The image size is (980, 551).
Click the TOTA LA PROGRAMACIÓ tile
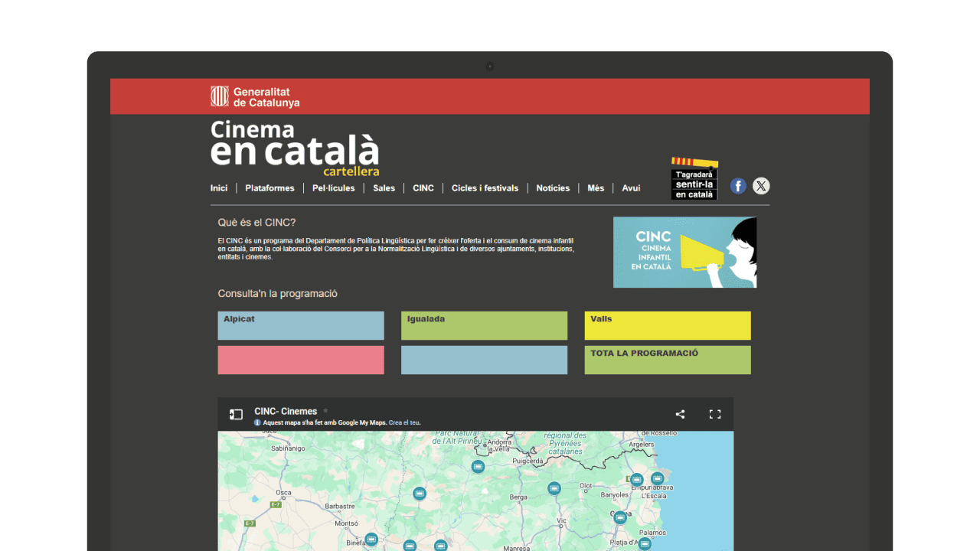pos(668,360)
